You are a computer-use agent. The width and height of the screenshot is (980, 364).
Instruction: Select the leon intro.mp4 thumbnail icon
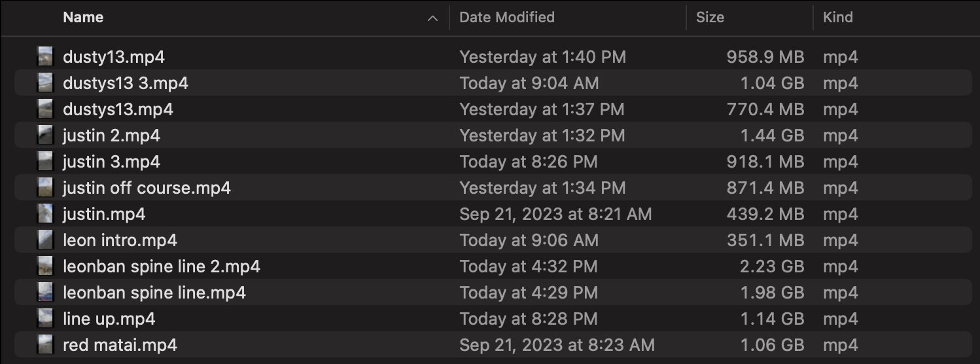pos(45,240)
